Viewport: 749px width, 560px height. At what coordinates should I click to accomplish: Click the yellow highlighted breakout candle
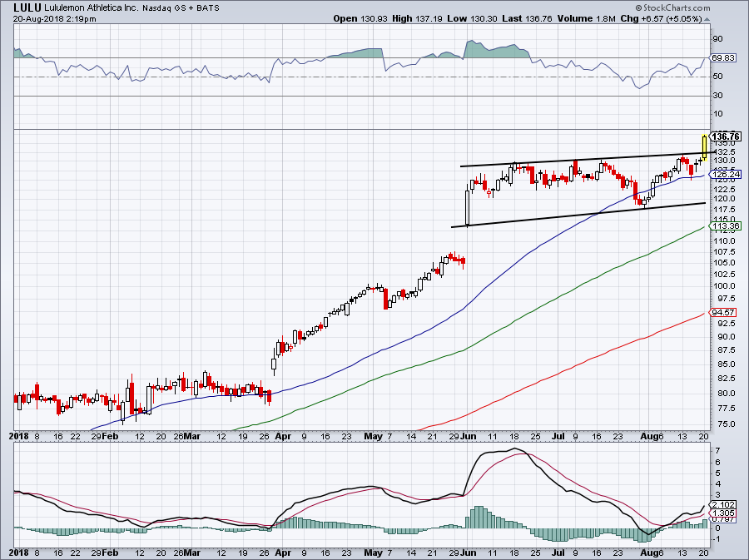click(x=705, y=147)
